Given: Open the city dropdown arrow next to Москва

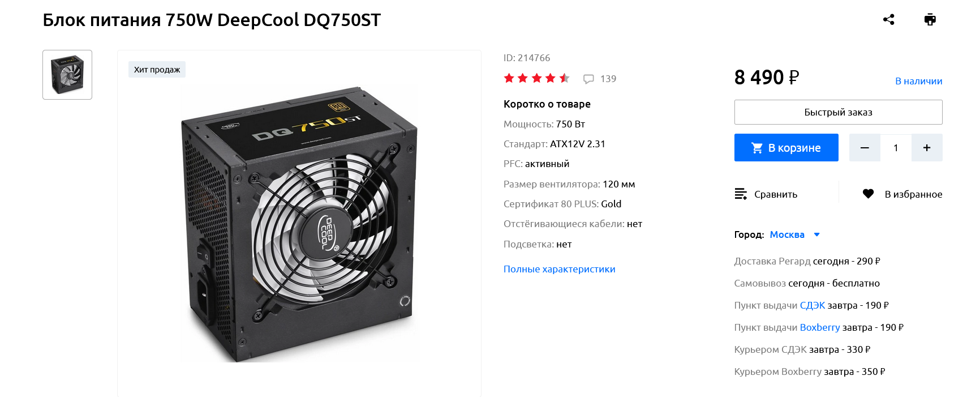Looking at the screenshot, I should [x=816, y=234].
